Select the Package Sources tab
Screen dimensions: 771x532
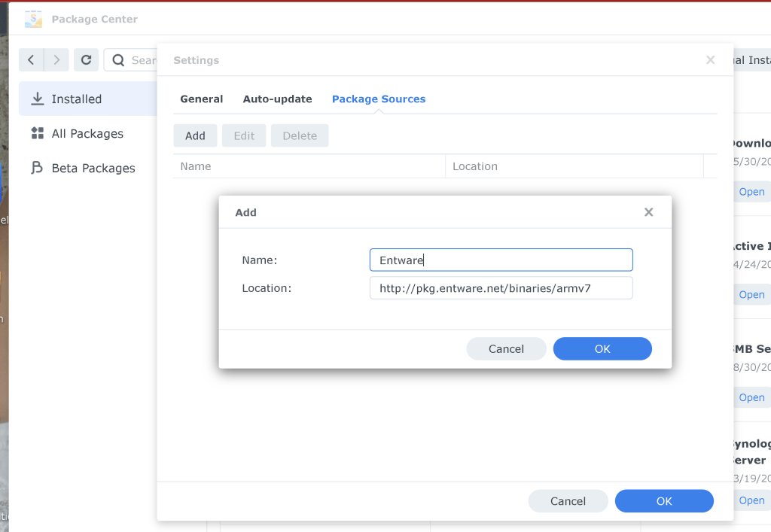pyautogui.click(x=379, y=99)
